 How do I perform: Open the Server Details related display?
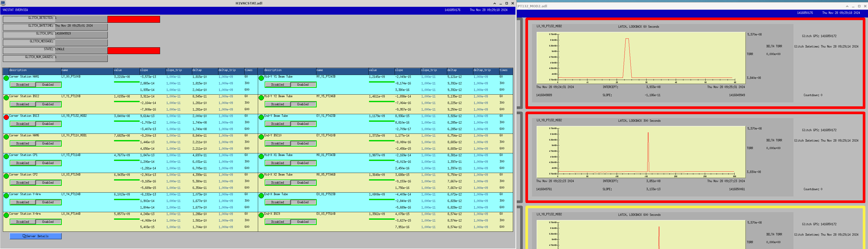coord(36,236)
